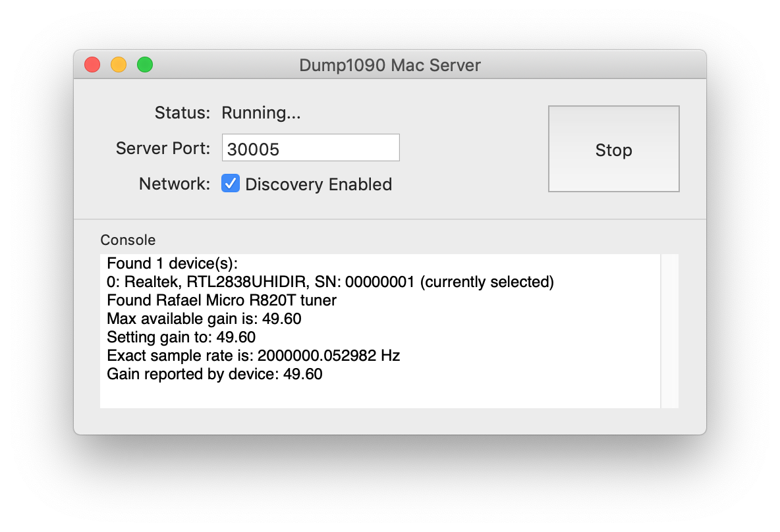Click the Dump1090 Mac Server window title
Viewport: 780px width, 532px height.
point(389,65)
